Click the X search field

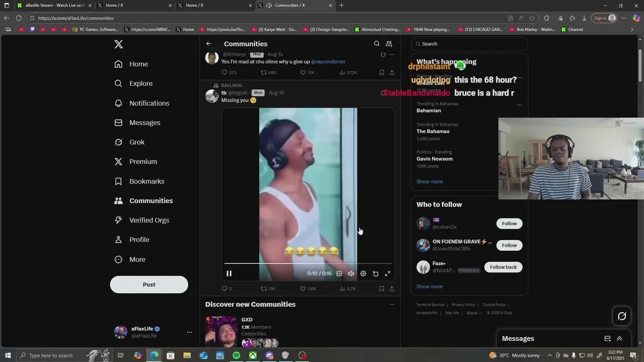click(x=469, y=44)
